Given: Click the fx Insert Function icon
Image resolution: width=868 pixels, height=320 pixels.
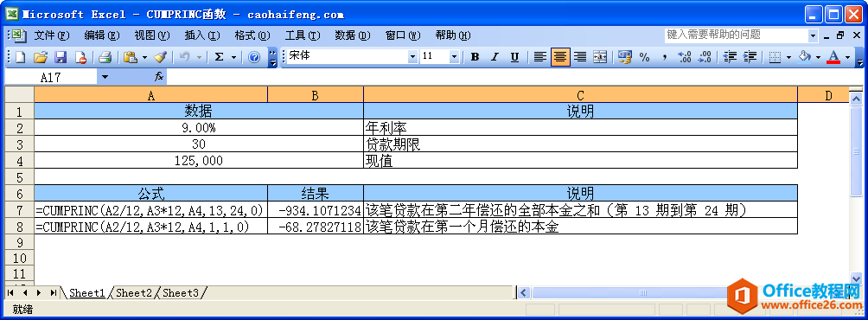Looking at the screenshot, I should (x=159, y=76).
